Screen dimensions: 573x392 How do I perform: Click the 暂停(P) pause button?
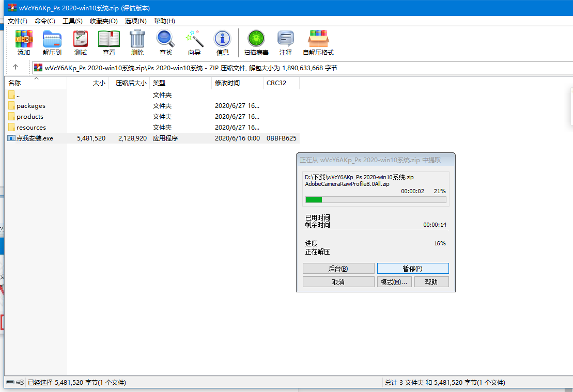click(413, 269)
